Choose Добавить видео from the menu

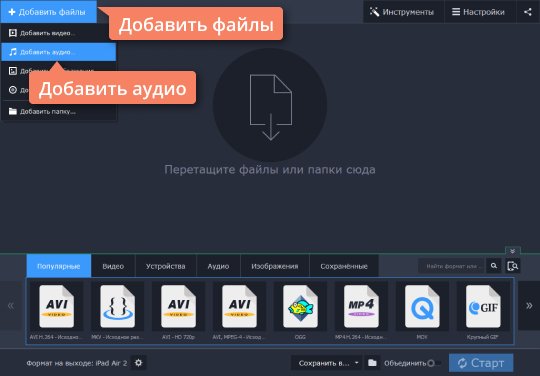pos(59,33)
